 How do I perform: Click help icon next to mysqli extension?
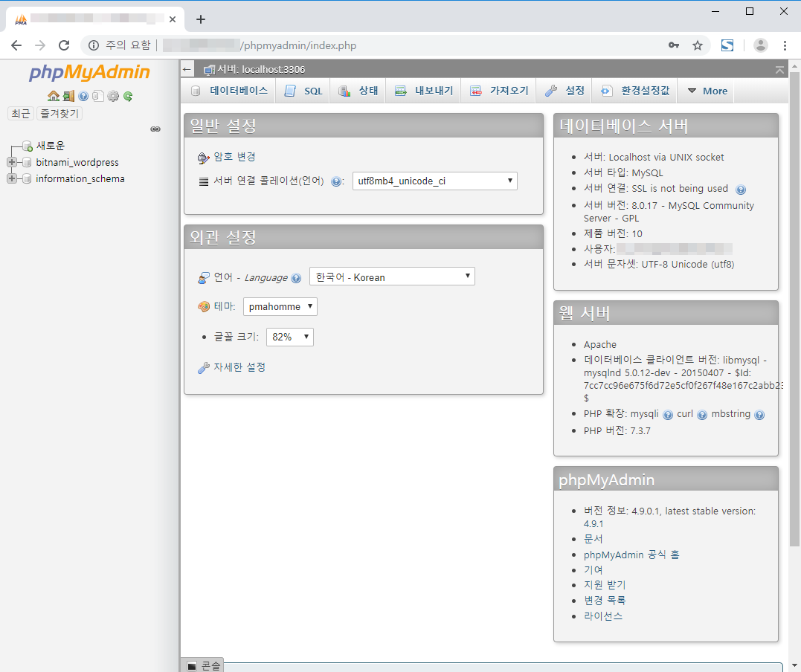667,415
